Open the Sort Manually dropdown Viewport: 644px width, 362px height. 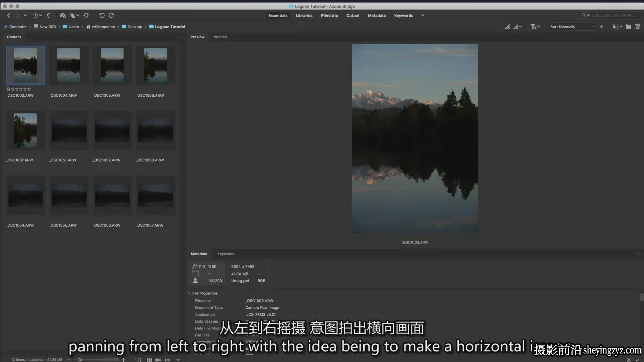tap(572, 27)
